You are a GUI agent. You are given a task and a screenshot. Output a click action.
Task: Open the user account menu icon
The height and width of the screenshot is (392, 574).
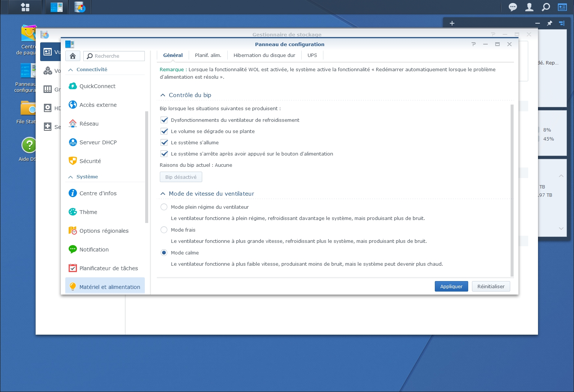pyautogui.click(x=529, y=7)
